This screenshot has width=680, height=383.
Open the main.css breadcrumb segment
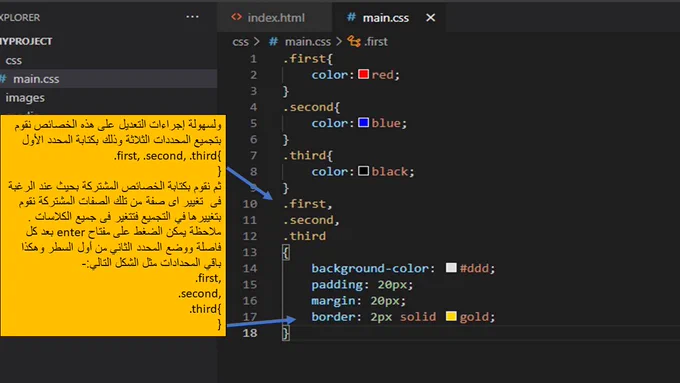[x=307, y=42]
